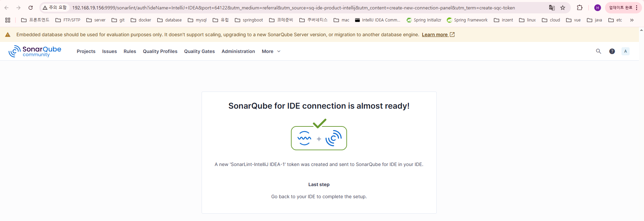Open the mysql bookmark folder
This screenshot has width=644, height=221.
(197, 20)
